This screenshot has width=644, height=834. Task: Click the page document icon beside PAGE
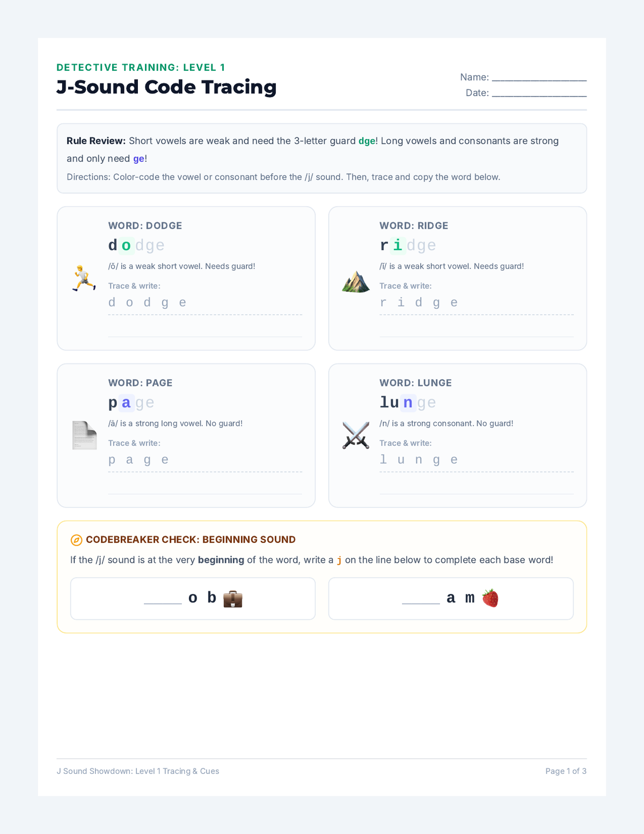click(84, 435)
